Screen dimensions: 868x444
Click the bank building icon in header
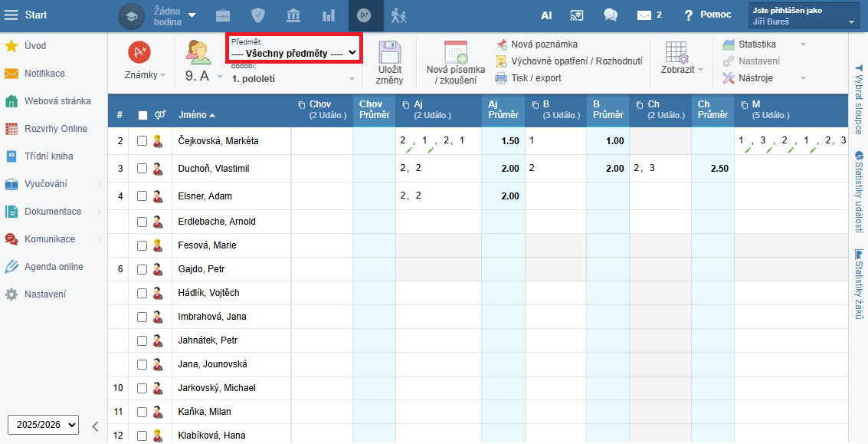pos(293,15)
